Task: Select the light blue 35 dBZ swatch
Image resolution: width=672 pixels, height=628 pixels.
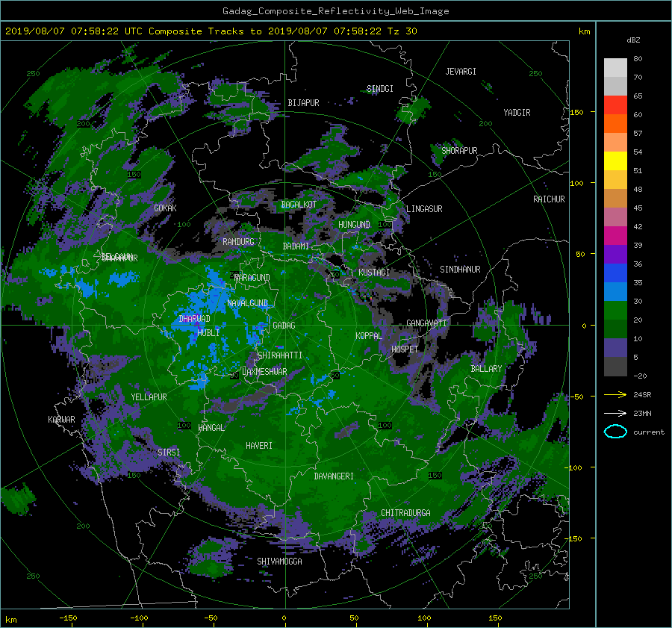Action: pyautogui.click(x=615, y=291)
